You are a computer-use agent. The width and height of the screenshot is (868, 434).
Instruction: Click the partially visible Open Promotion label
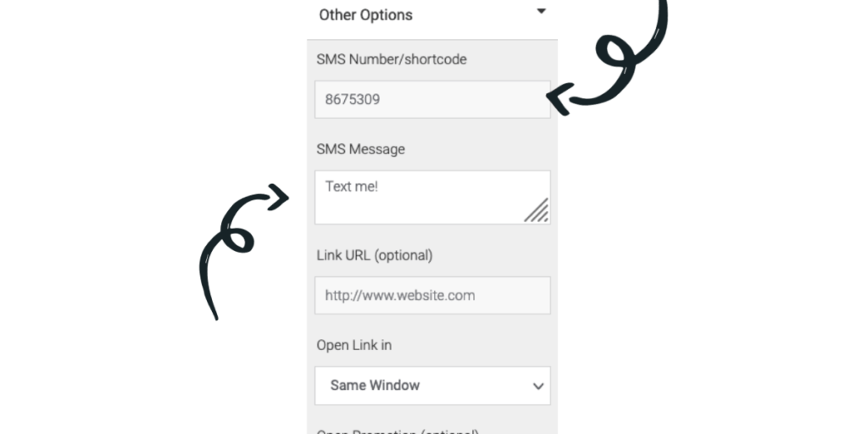[398, 431]
